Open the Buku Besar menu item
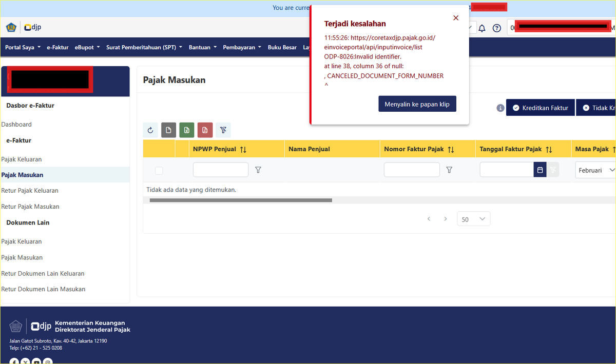The width and height of the screenshot is (616, 364). 282,47
